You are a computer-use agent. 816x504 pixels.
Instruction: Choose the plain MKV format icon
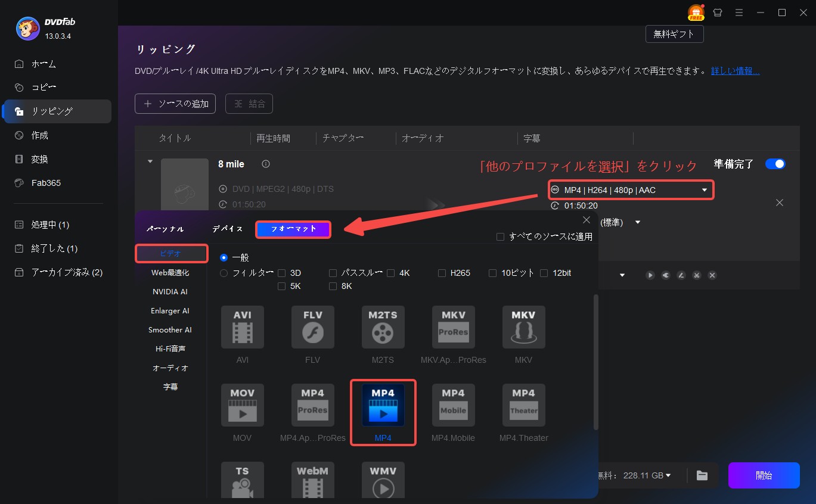point(524,327)
